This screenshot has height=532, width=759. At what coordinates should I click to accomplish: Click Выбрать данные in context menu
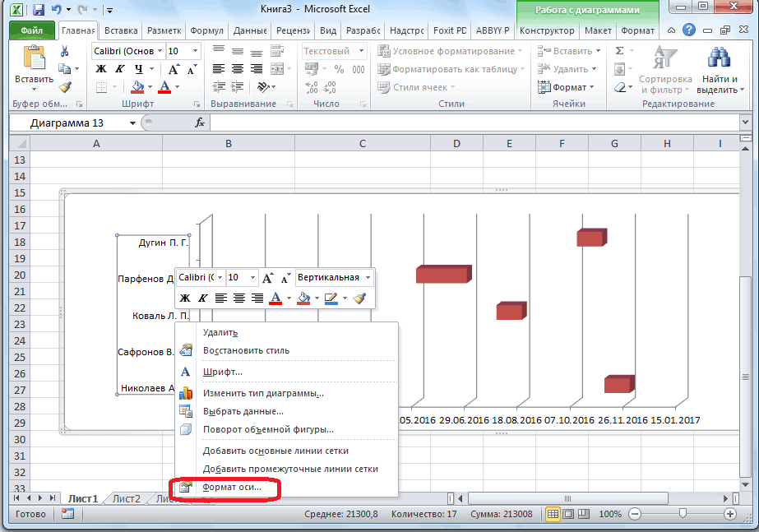[x=243, y=411]
